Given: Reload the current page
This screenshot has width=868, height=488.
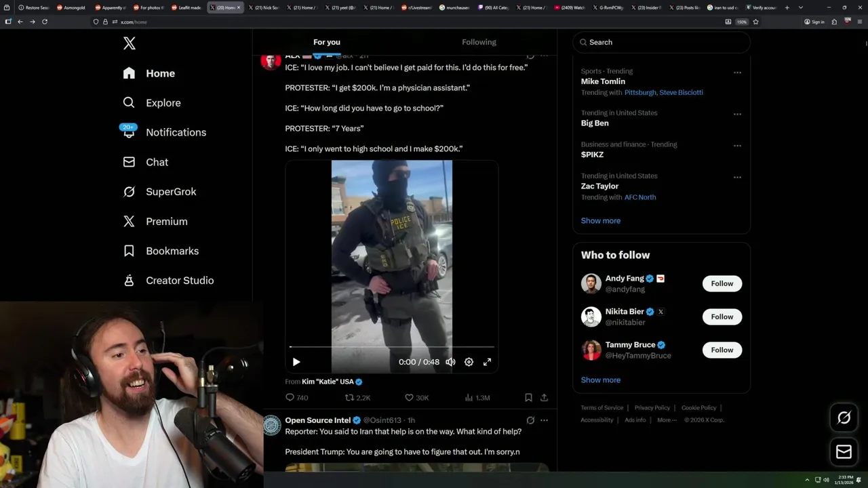Looking at the screenshot, I should tap(45, 22).
